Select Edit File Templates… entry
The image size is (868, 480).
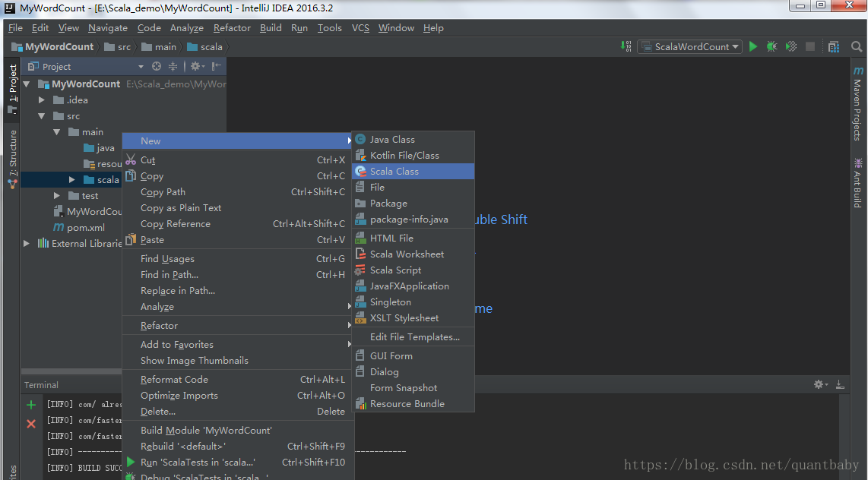click(413, 336)
